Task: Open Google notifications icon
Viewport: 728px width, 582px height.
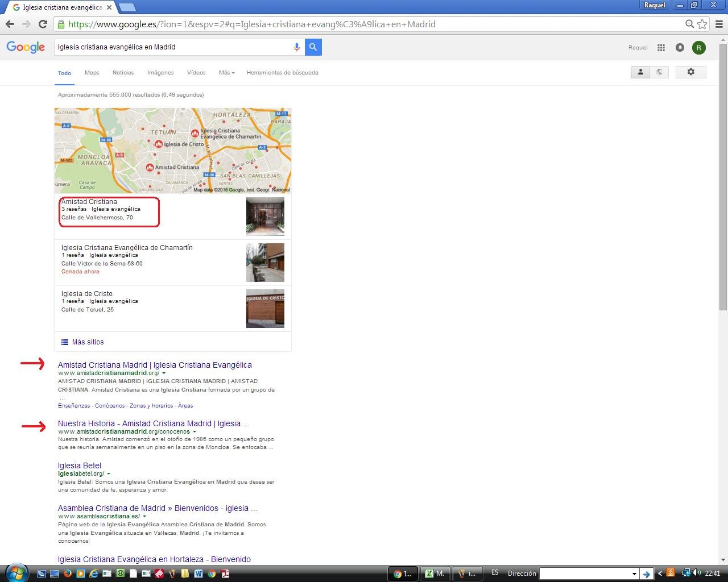Action: 680,48
